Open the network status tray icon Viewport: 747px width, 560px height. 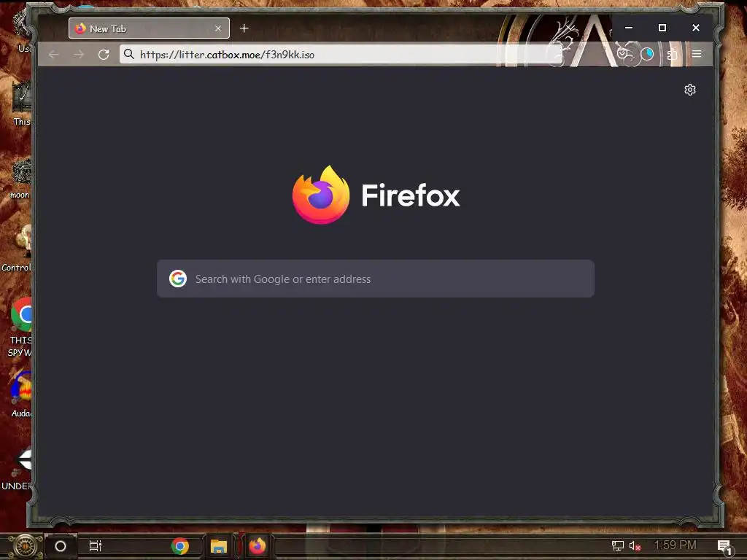coord(617,545)
